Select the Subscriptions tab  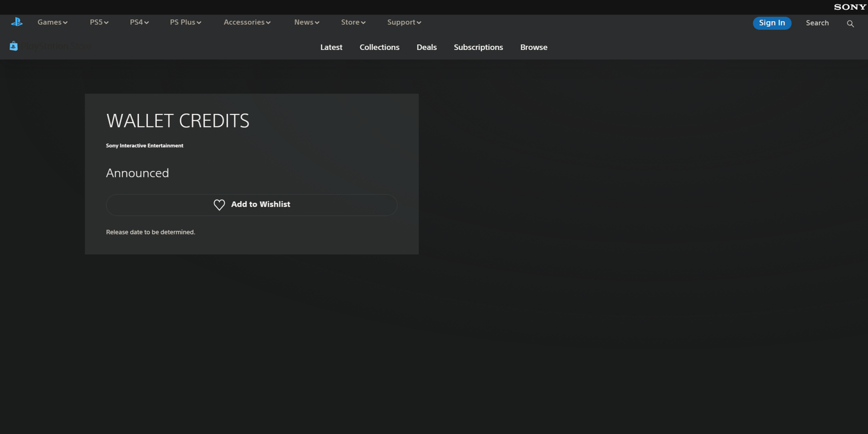click(478, 47)
